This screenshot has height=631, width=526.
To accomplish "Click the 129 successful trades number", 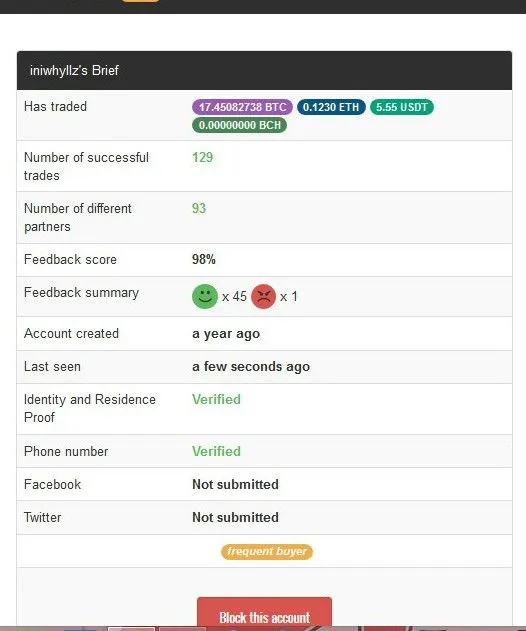I will click(x=202, y=157).
